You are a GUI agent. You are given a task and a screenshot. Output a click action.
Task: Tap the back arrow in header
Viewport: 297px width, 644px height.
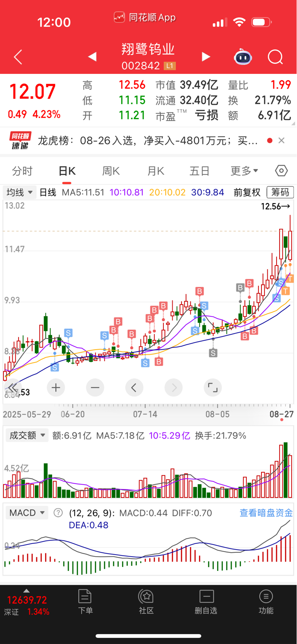(18, 57)
